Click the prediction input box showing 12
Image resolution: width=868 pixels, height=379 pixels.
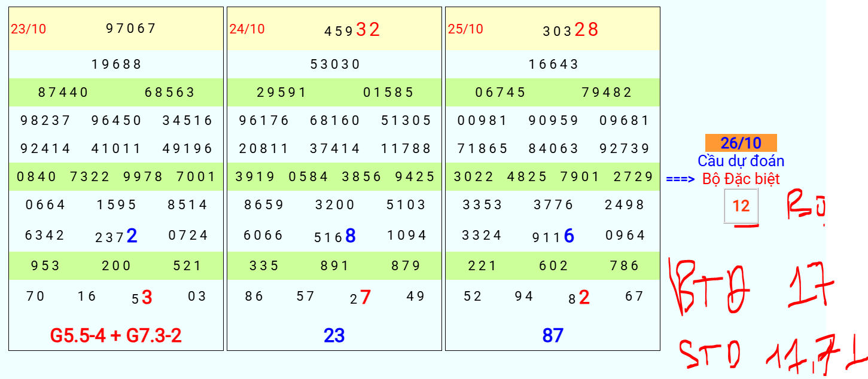point(741,206)
